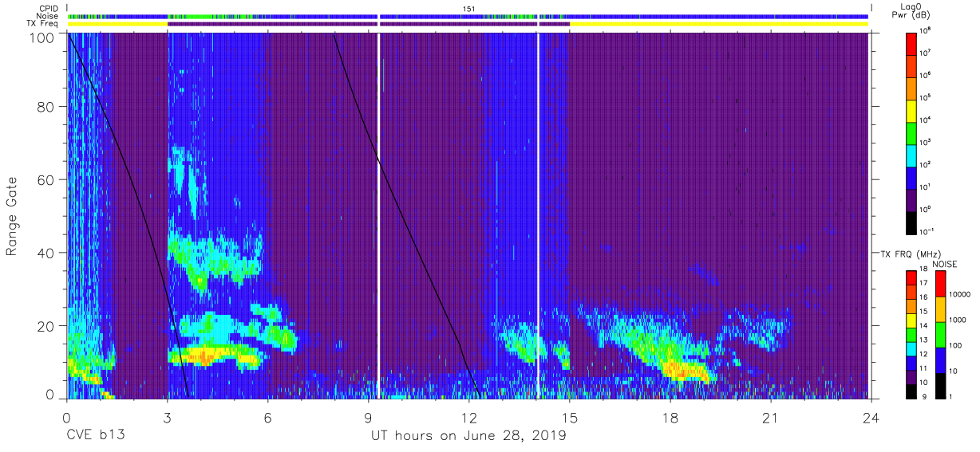Click the 'CPID' label at top left

(49, 8)
